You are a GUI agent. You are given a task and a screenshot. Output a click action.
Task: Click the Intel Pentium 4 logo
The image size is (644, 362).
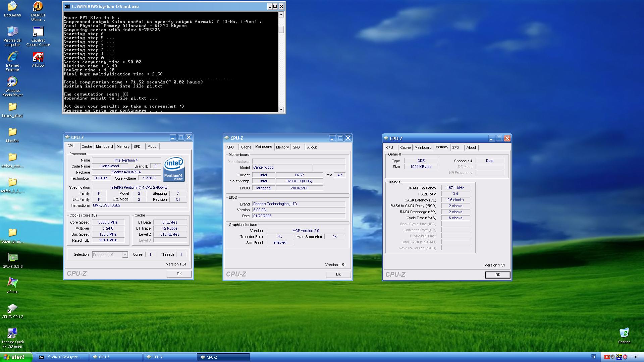(x=174, y=169)
